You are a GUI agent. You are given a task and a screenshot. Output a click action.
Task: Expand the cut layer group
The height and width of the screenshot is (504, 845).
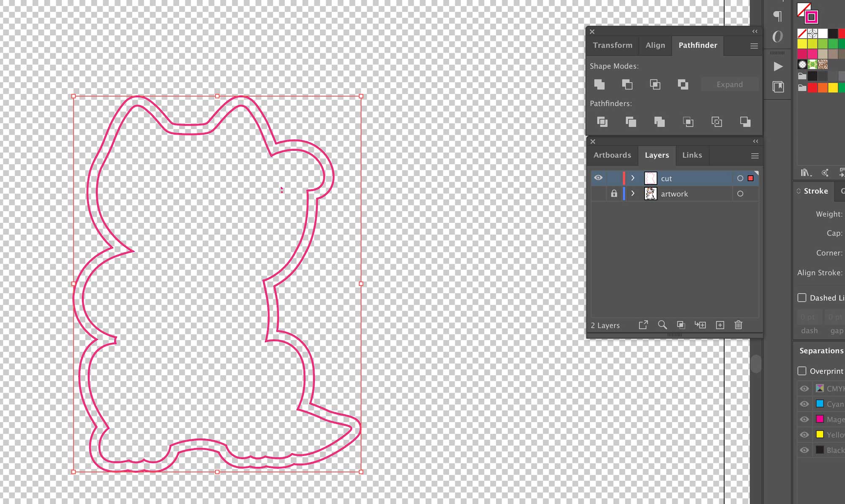pos(633,178)
